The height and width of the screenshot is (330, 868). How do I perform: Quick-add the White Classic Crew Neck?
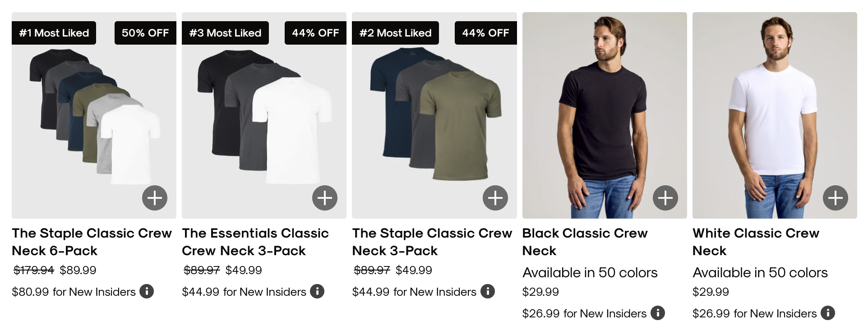pos(835,198)
